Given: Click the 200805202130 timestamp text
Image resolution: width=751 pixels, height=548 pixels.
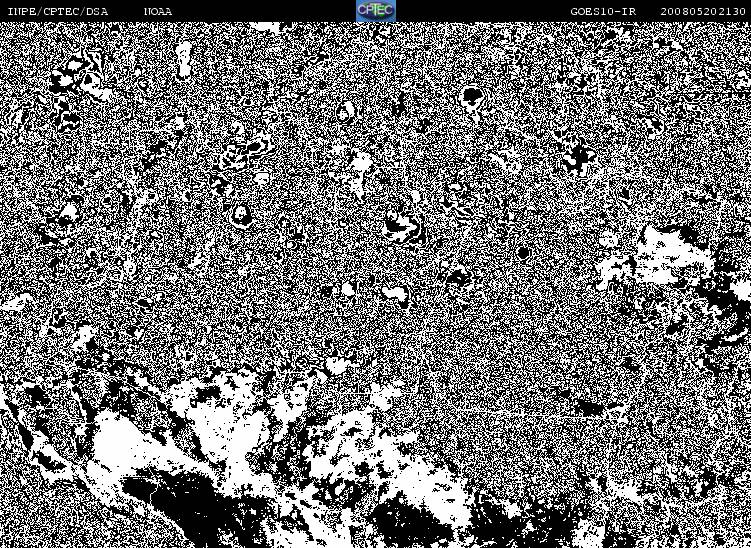Looking at the screenshot, I should (703, 11).
